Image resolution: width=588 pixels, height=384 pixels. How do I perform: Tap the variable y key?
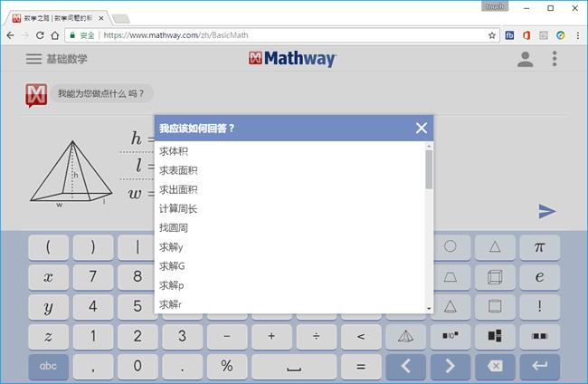click(x=48, y=307)
